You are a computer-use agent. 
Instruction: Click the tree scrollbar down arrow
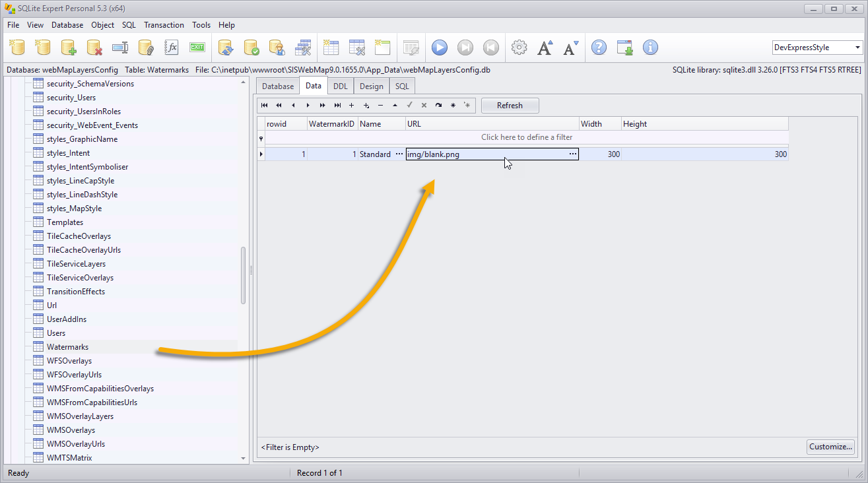[x=243, y=458]
